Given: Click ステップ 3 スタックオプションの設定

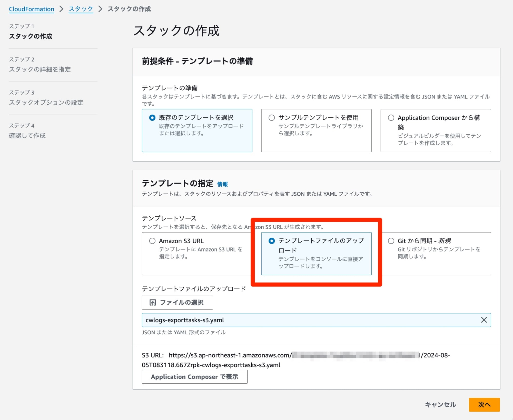Looking at the screenshot, I should coord(46,98).
